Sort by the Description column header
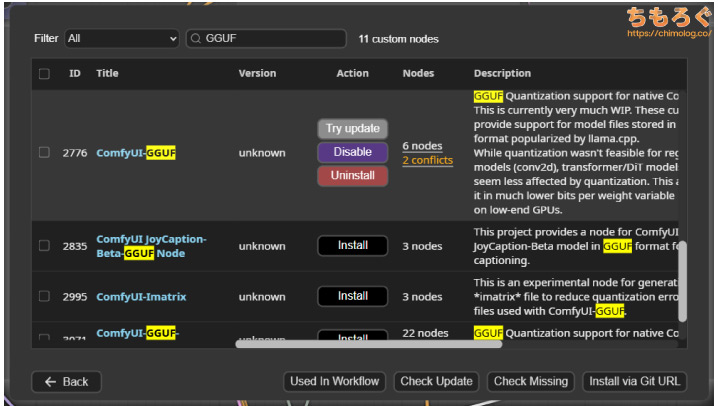Image resolution: width=718 pixels, height=406 pixels. click(x=502, y=73)
